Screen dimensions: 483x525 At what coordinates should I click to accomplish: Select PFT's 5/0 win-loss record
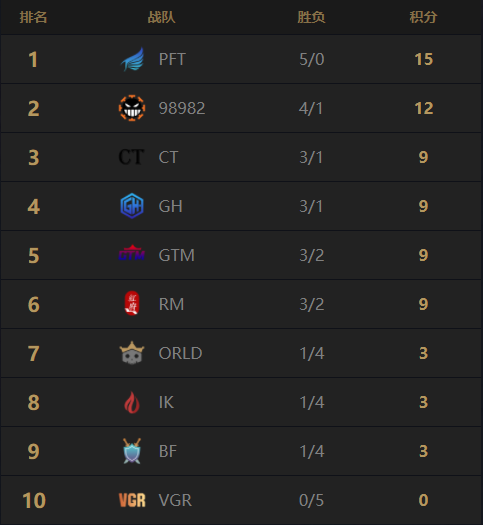(x=312, y=59)
